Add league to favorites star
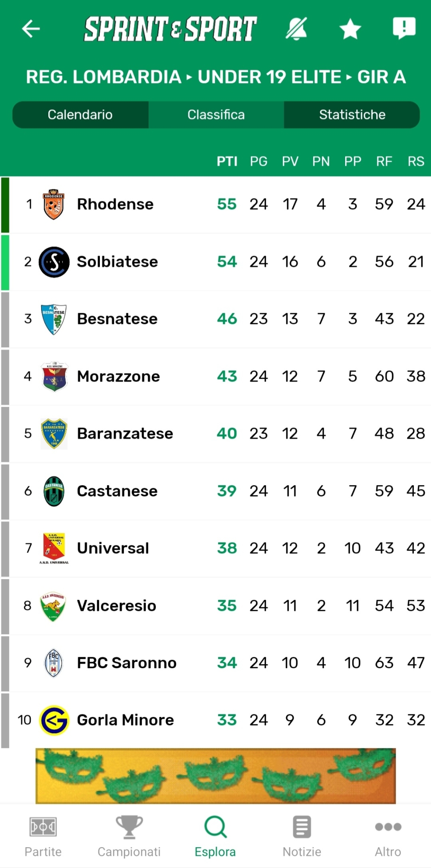Viewport: 431px width, 868px height. coord(350,29)
